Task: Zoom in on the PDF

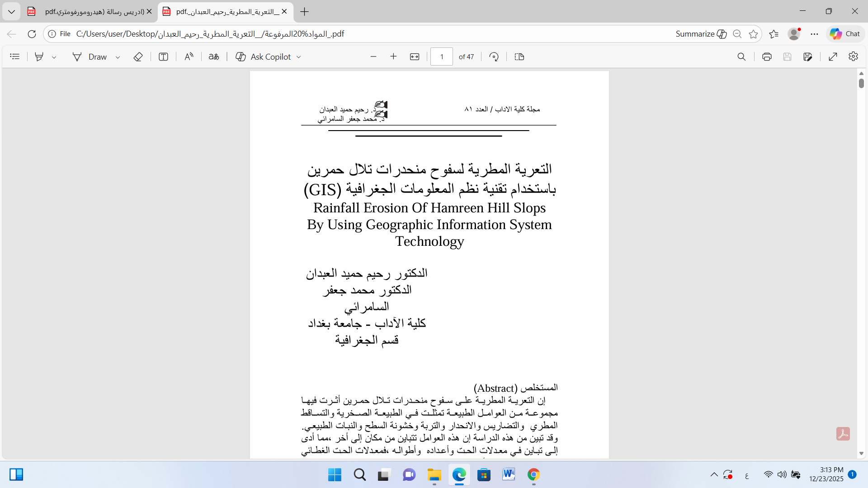Action: coord(393,56)
